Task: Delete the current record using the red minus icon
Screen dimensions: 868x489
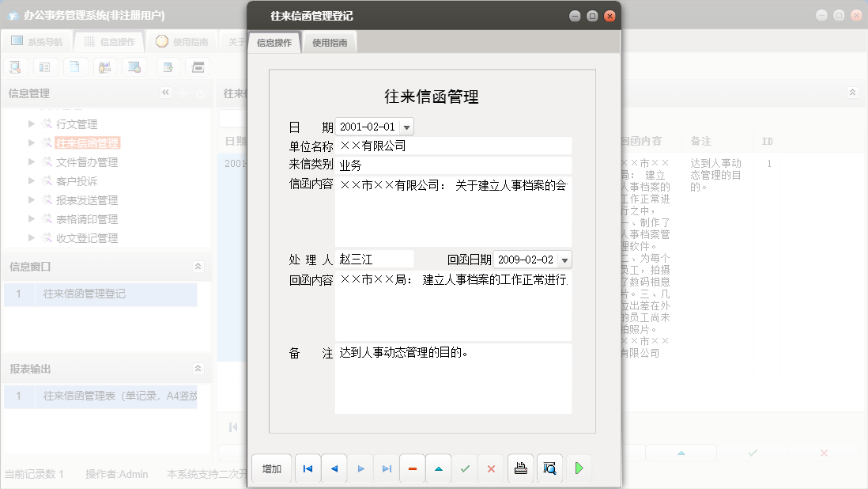Action: [x=412, y=468]
